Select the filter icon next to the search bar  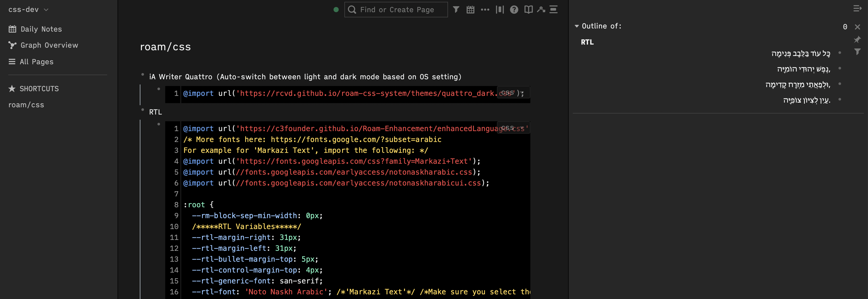(456, 9)
